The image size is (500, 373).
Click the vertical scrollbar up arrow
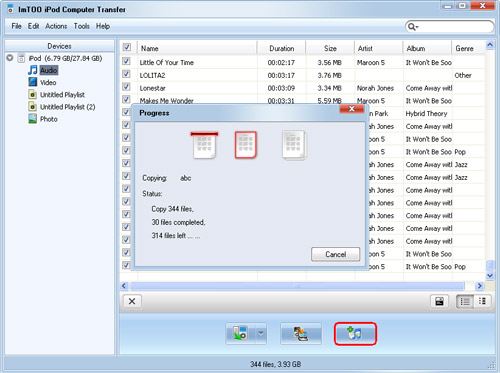tap(490, 45)
